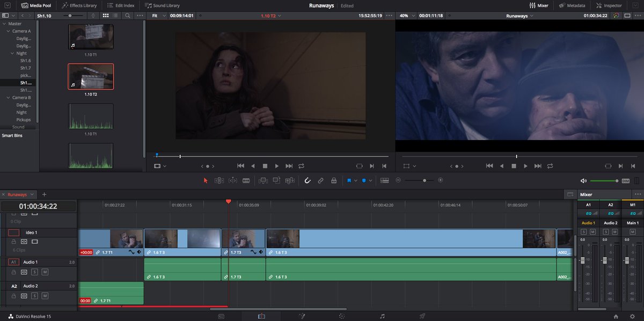Viewport: 644px width, 321px height.
Task: Toggle the Mixer panel button
Action: 539,5
